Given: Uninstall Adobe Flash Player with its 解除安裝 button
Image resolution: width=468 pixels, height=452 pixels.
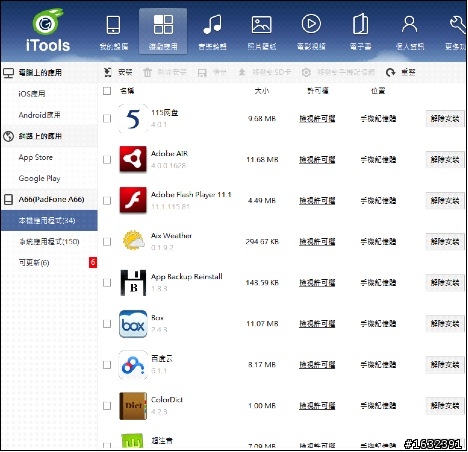Looking at the screenshot, I should click(x=445, y=200).
